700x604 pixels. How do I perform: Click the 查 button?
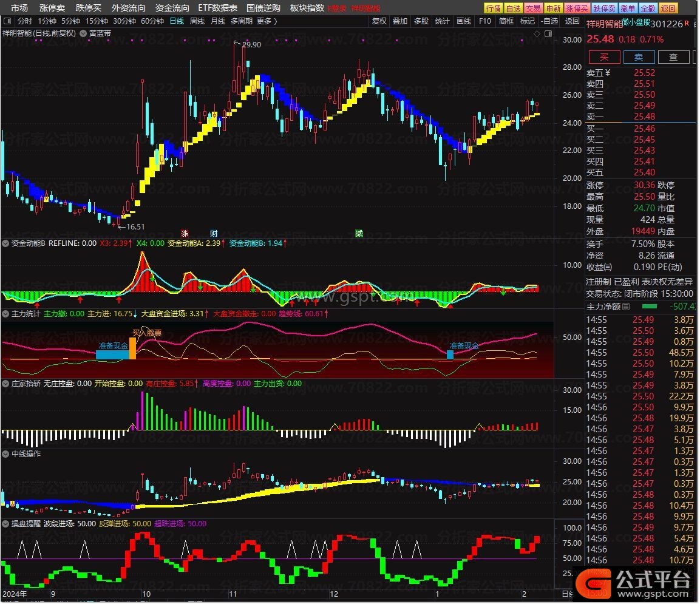click(x=673, y=56)
